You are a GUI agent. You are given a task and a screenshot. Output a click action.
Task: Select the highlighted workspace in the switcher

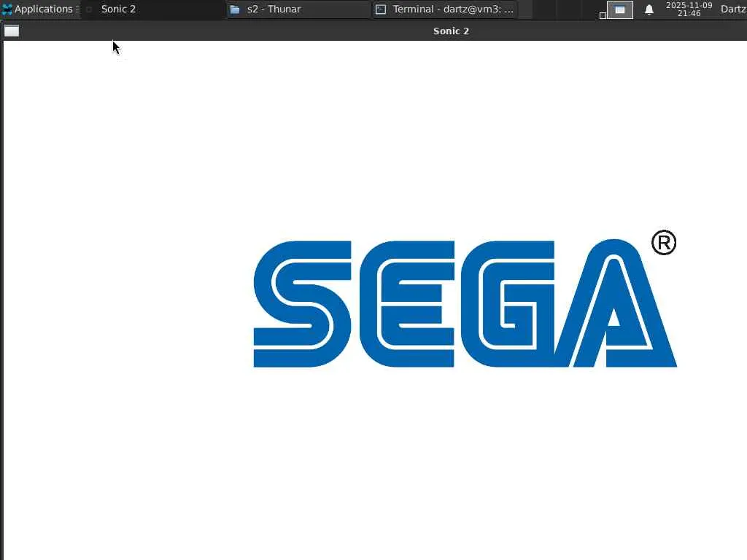pyautogui.click(x=620, y=9)
